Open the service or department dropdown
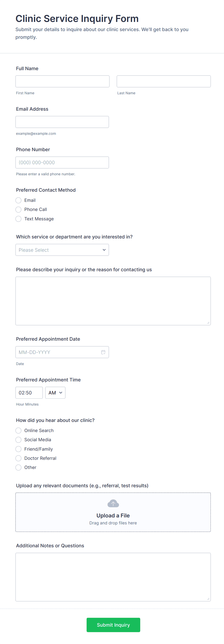The width and height of the screenshot is (224, 644). (x=62, y=250)
